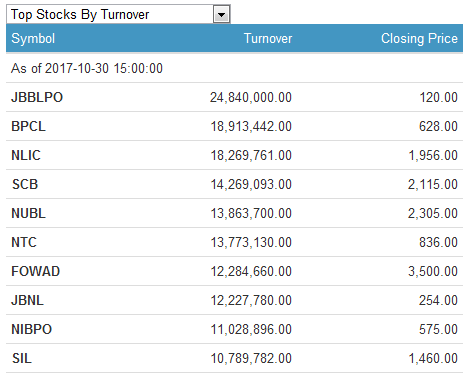469x377 pixels.
Task: Click the Top Stocks By Turnover combo box
Action: pyautogui.click(x=118, y=15)
